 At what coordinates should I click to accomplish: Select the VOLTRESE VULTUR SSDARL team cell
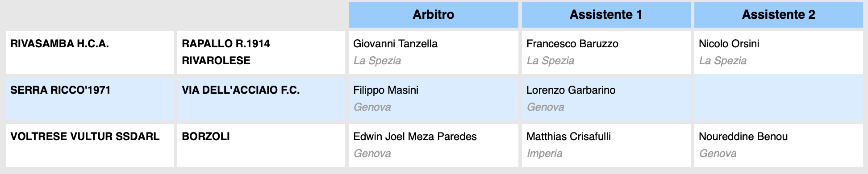coord(90,145)
